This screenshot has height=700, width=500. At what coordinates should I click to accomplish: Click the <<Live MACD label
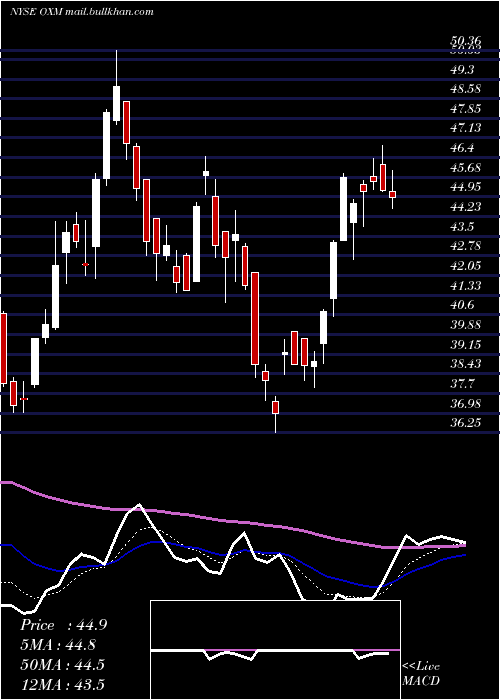421,673
